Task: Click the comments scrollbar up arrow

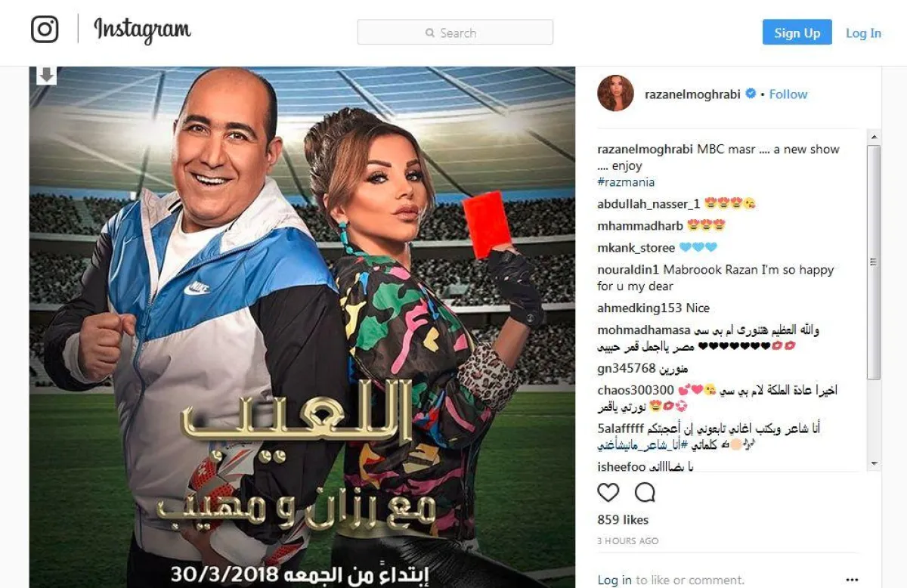Action: (874, 137)
